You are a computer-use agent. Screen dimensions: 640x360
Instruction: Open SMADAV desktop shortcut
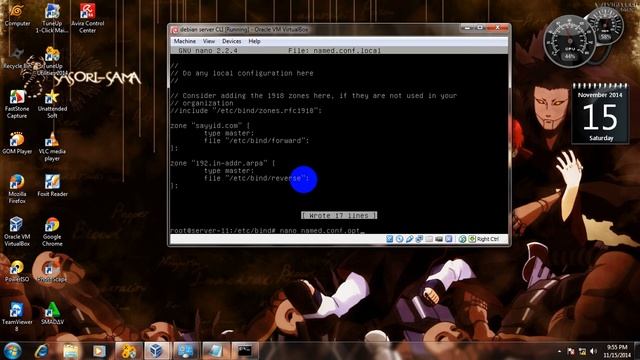tap(52, 313)
